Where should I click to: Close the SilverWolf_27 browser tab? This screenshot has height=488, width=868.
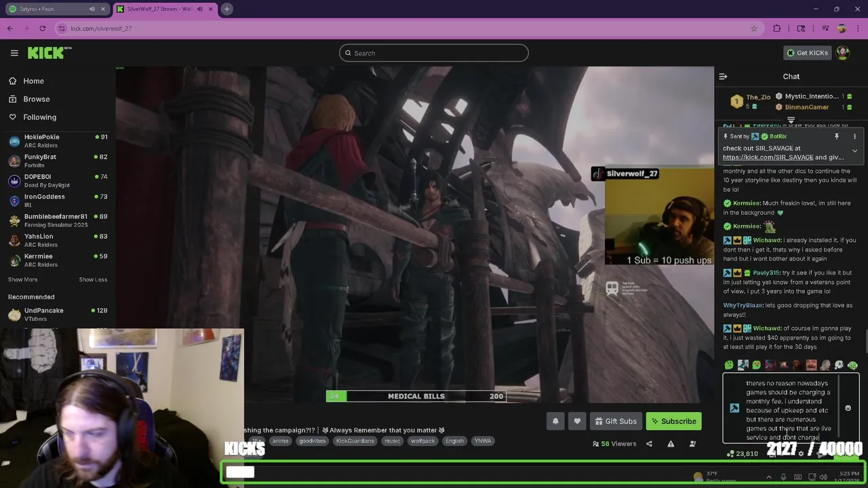(210, 9)
